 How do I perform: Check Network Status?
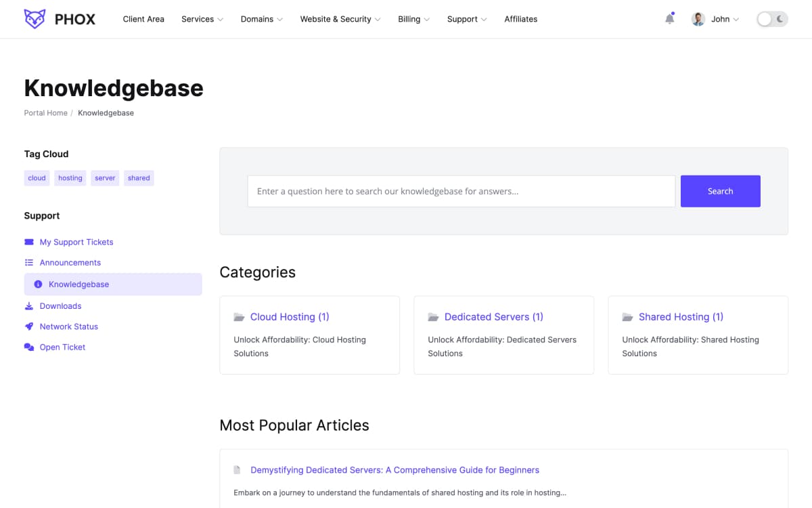pos(69,326)
